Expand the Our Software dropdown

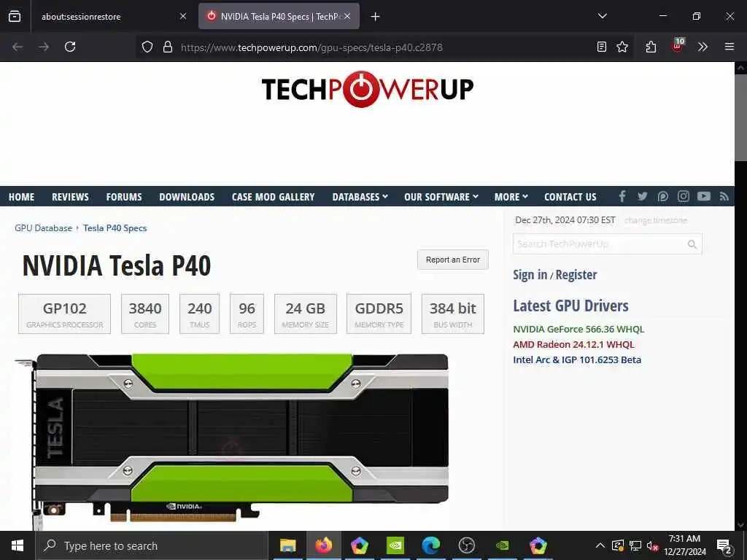[441, 197]
